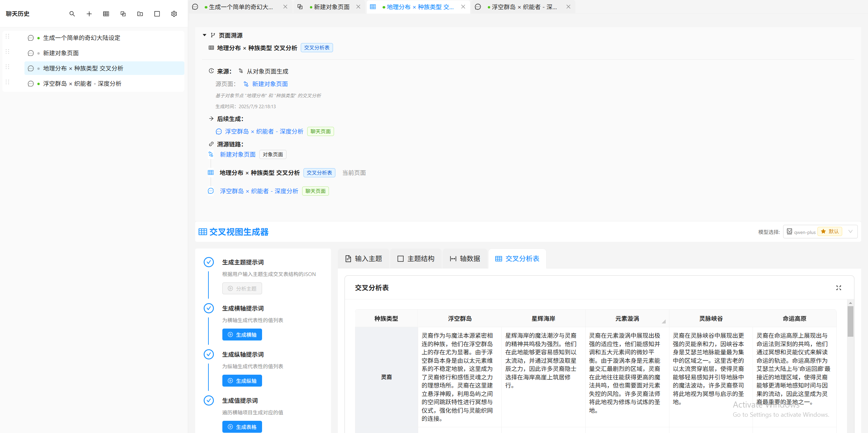
Task: Switch to the 轴数据 tab
Action: pos(465,259)
